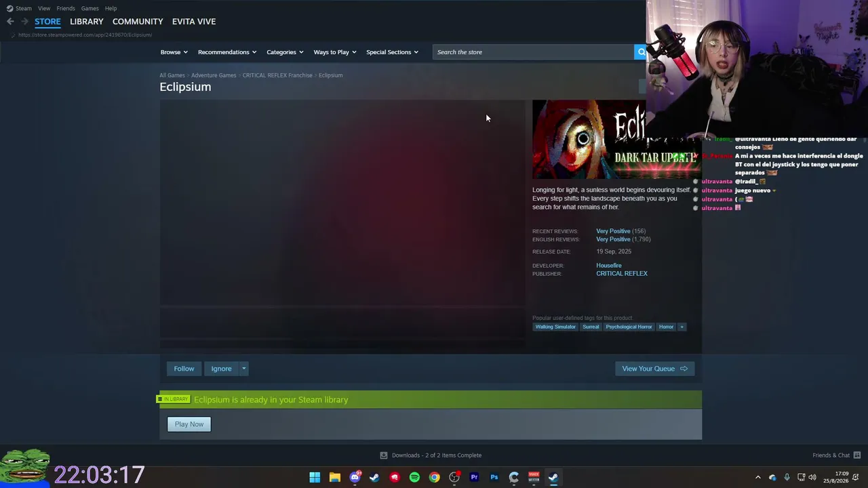Image resolution: width=868 pixels, height=488 pixels.
Task: Switch to the COMMUNITY tab
Action: coord(138,22)
